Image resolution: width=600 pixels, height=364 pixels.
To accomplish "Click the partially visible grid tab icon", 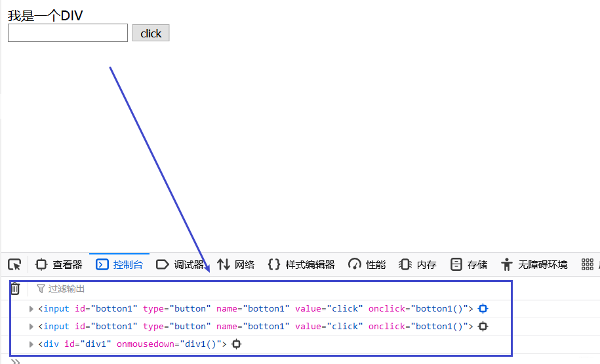I will tap(588, 264).
